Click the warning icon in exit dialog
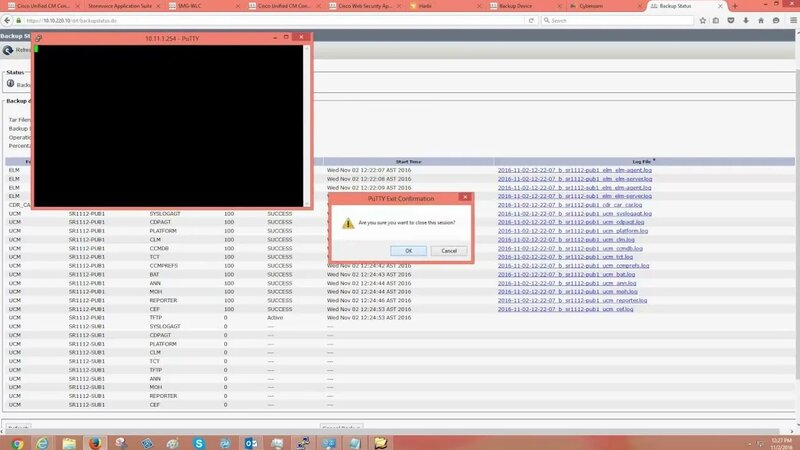 [x=348, y=223]
